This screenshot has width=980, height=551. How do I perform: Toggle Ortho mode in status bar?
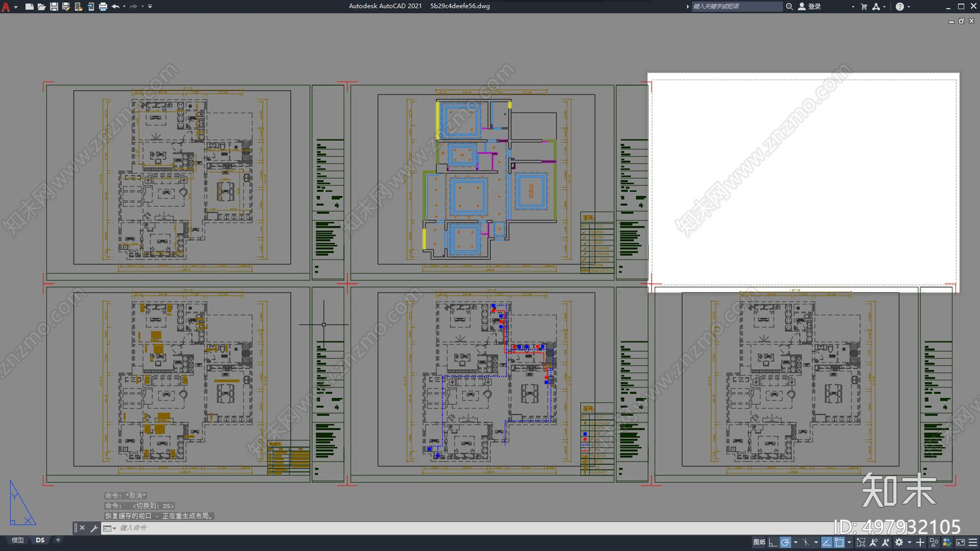pyautogui.click(x=773, y=542)
